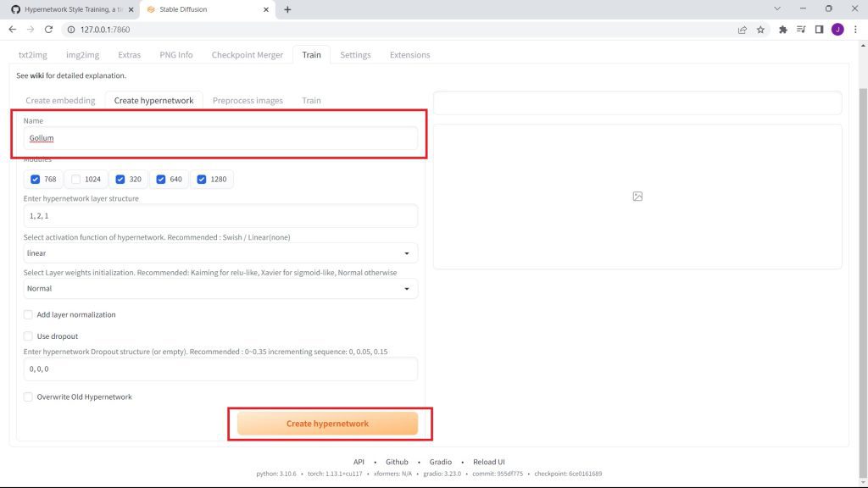
Task: Open the browser side panel icon
Action: 819,29
